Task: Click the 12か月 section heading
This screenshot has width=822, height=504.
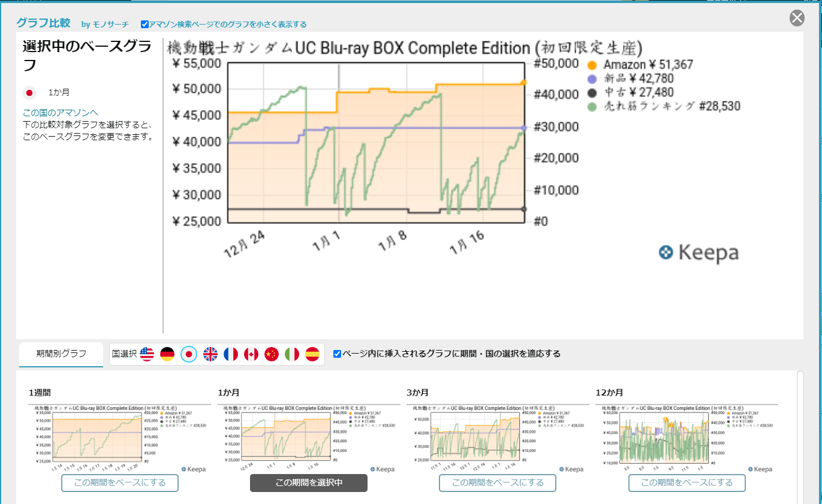Action: (609, 393)
